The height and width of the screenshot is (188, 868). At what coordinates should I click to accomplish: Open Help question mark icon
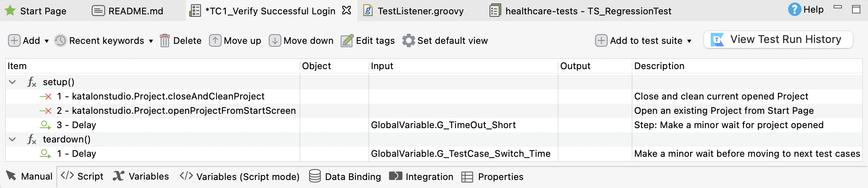pyautogui.click(x=794, y=10)
